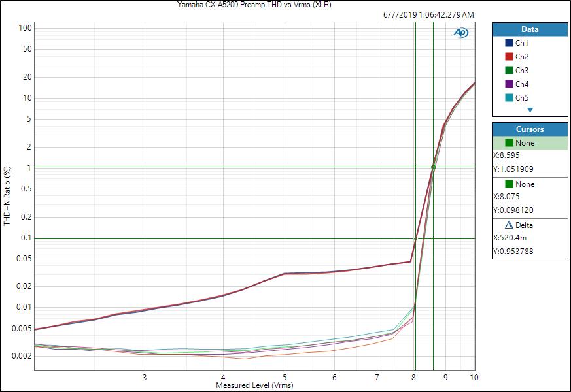Click the Ch4 purple legend square
The height and width of the screenshot is (392, 571).
pyautogui.click(x=509, y=84)
